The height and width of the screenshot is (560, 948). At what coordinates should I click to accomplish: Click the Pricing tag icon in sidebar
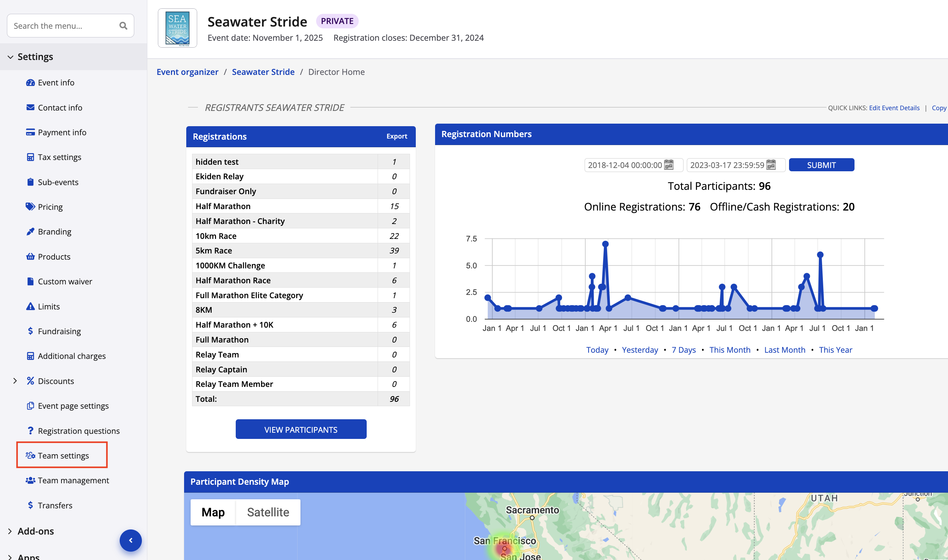click(x=30, y=207)
